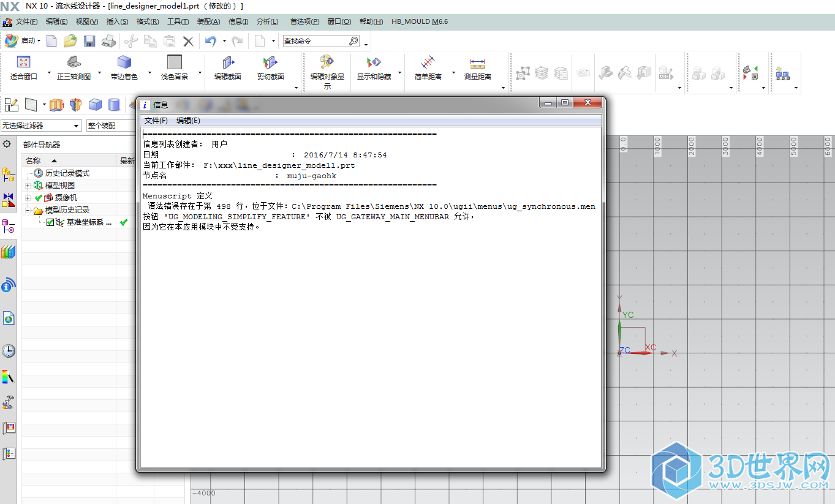Collapse the 模型历史记录 node
This screenshot has height=504, width=835.
pos(28,210)
